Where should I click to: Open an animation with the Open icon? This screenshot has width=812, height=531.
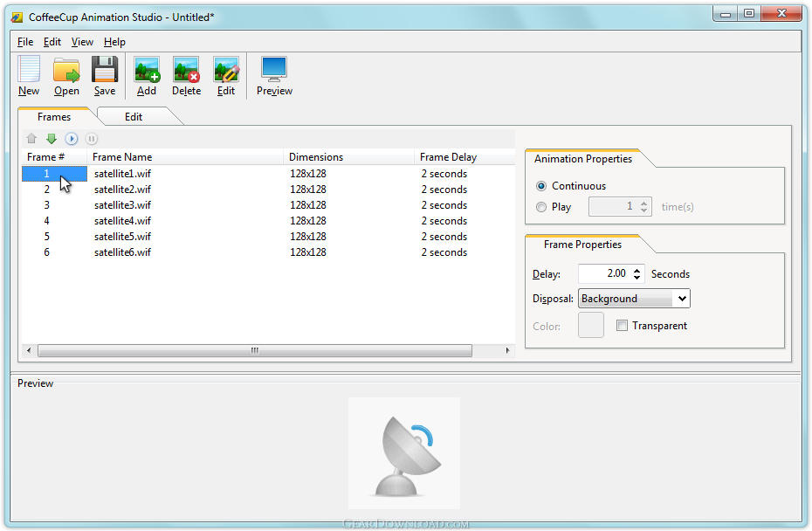tap(66, 70)
